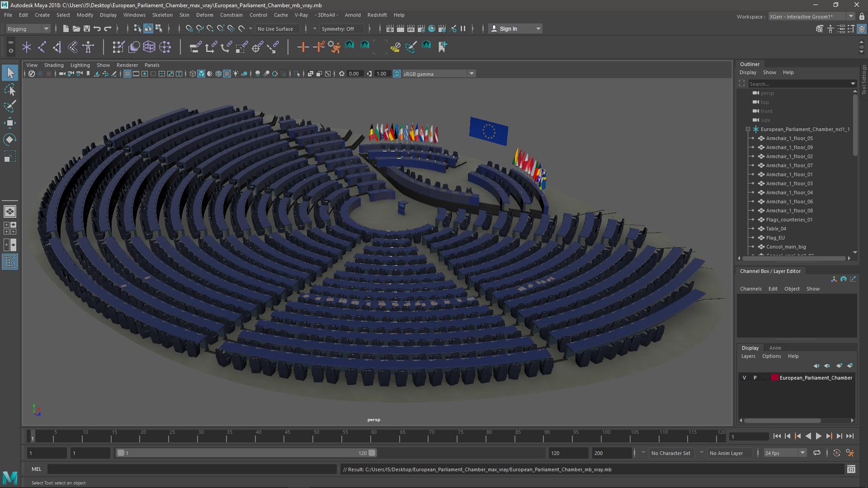Viewport: 868px width, 488px height.
Task: Click the red layer color swatch
Action: (x=774, y=378)
